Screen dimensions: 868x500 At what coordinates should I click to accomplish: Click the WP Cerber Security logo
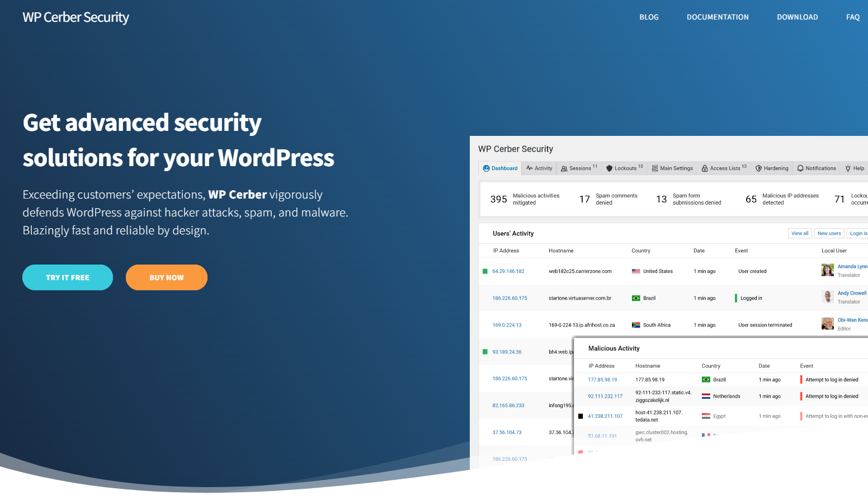click(x=76, y=17)
